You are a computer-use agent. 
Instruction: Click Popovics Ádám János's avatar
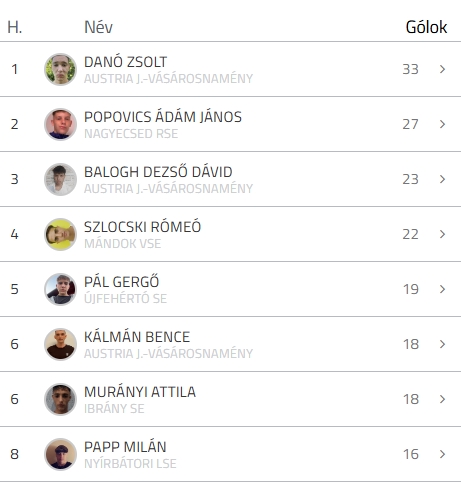coord(60,124)
